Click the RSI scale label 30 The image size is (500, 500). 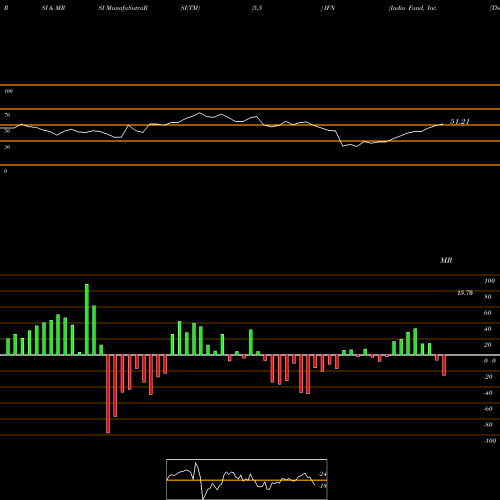(x=7, y=147)
